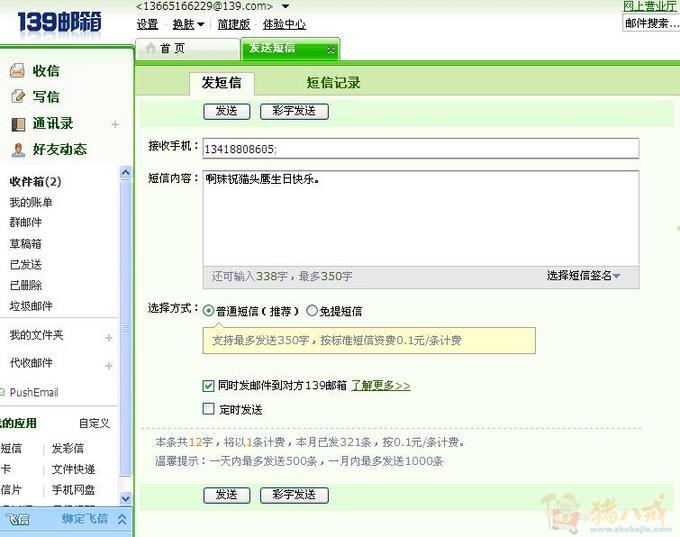The height and width of the screenshot is (537, 680).
Task: Open the 收信 inbox envelope icon
Action: click(17, 71)
